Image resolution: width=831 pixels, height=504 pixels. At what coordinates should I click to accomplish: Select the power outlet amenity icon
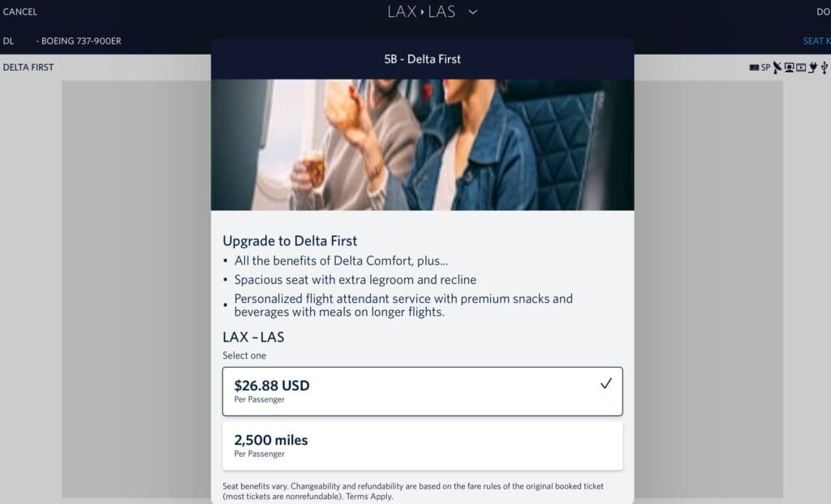[x=812, y=67]
